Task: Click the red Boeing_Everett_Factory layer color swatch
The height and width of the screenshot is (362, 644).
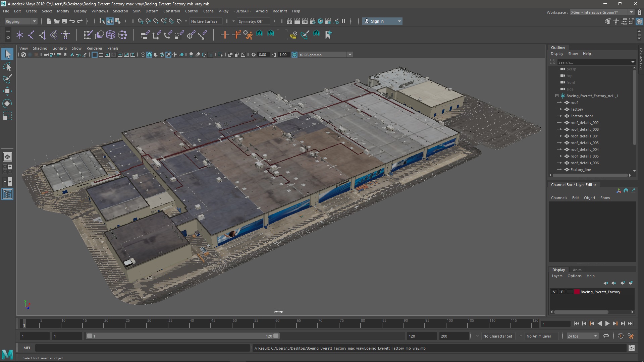Action: (577, 292)
